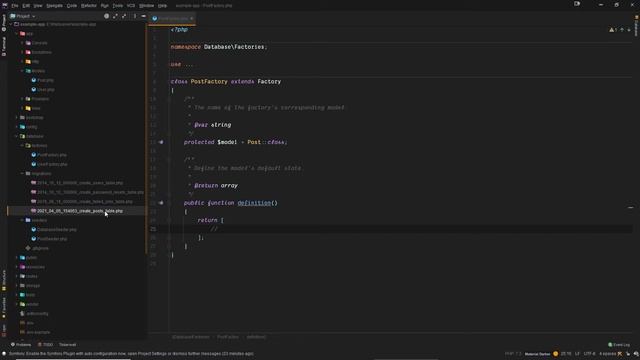This screenshot has width=640, height=360.
Task: Select PostSeeder.php in the seeders folder
Action: tap(52, 239)
